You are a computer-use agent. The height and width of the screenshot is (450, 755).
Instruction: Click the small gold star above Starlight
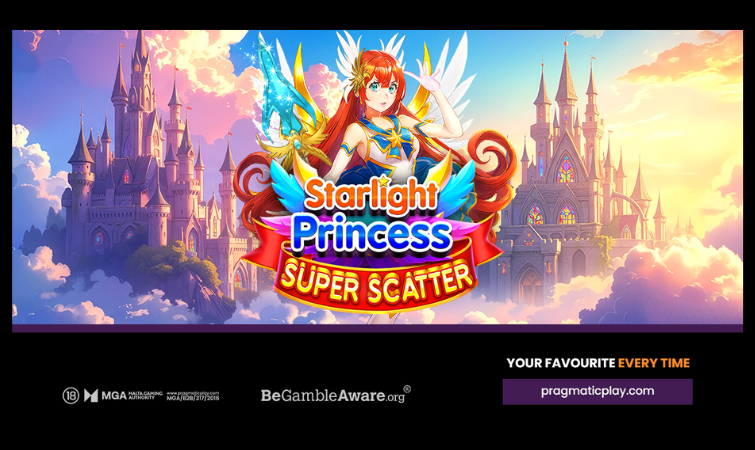pos(383,180)
